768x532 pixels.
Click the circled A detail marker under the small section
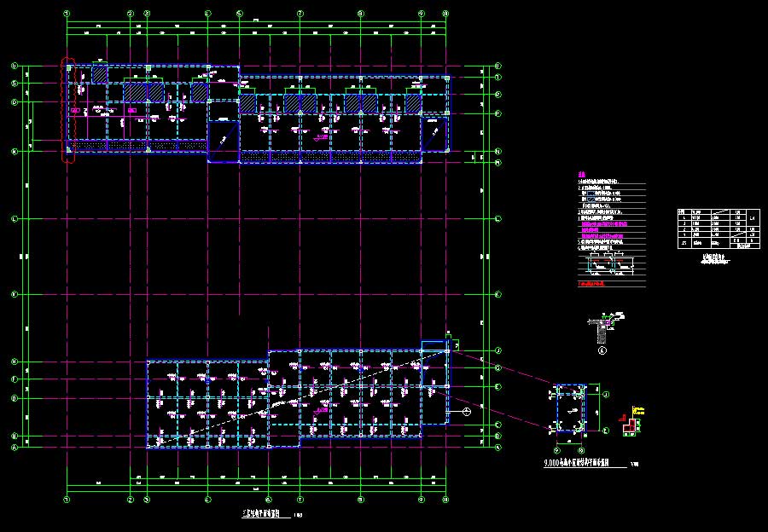pos(602,349)
